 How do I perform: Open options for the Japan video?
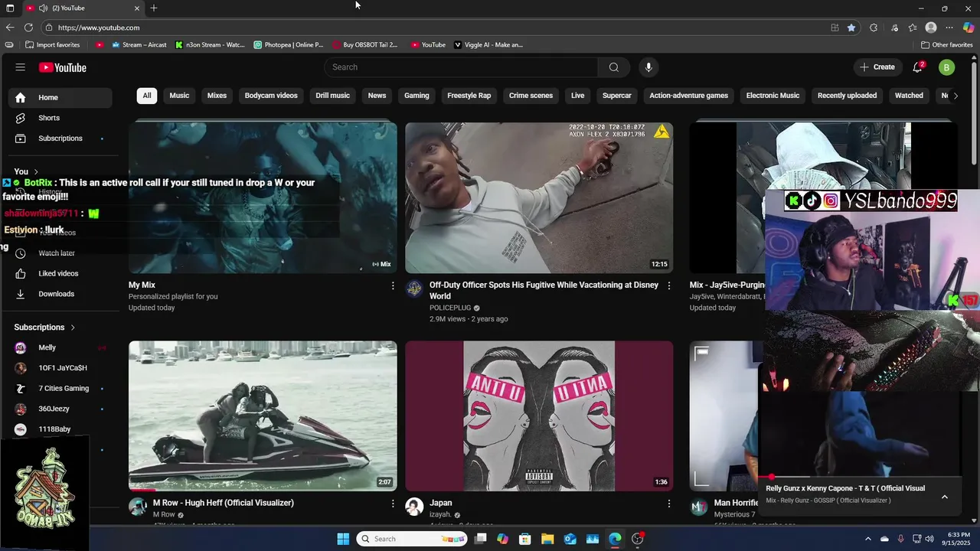668,504
